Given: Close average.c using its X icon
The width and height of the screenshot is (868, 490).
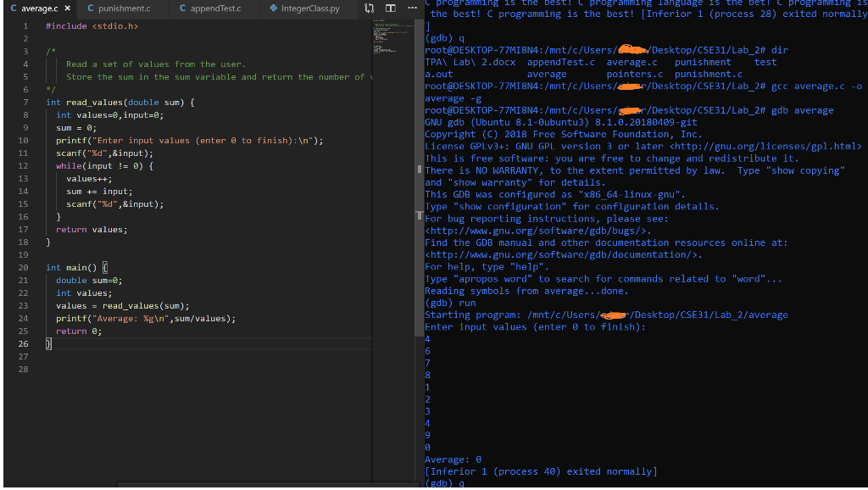Looking at the screenshot, I should (x=68, y=8).
